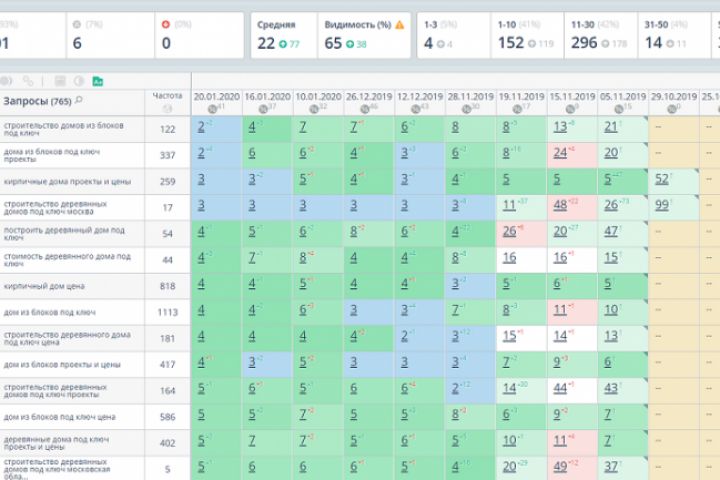Open position 49 in the 15.11.2019 column
The height and width of the screenshot is (480, 720).
[560, 467]
